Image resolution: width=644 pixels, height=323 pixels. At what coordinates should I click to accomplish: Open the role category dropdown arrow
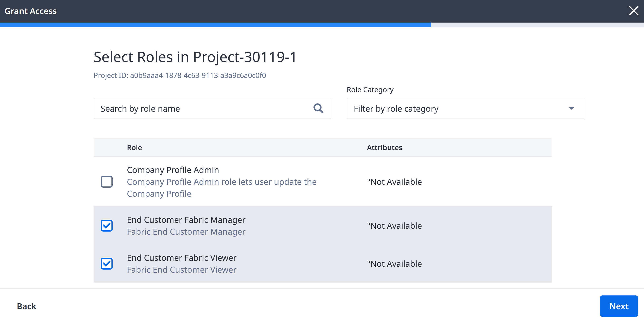(571, 108)
